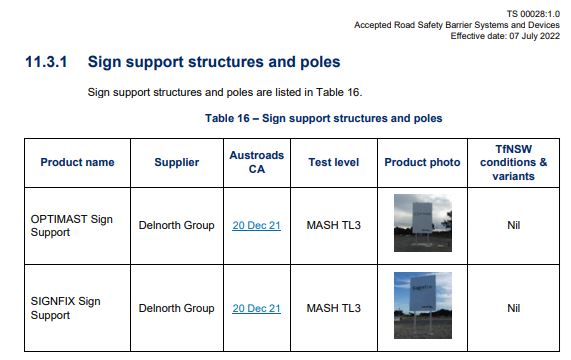Click MASH TL3 in the OPTIMAST row
The image size is (571, 360).
tap(334, 225)
